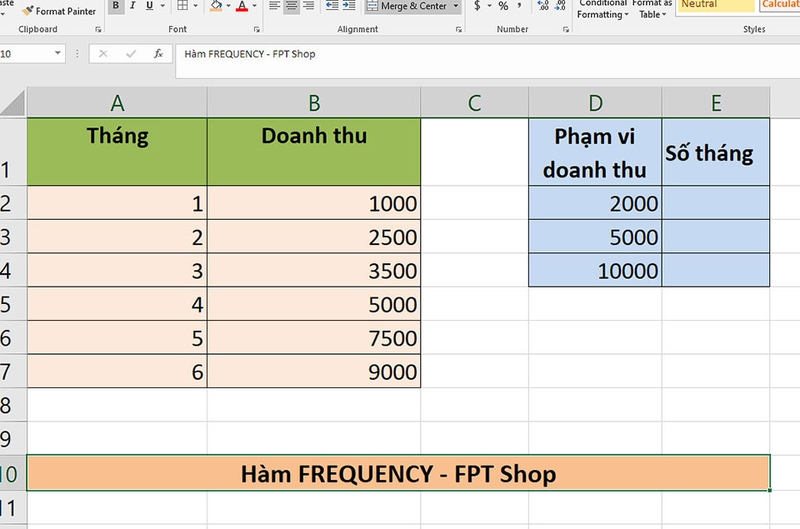This screenshot has height=529, width=800.
Task: Select Số tháng header cell
Action: 716,152
